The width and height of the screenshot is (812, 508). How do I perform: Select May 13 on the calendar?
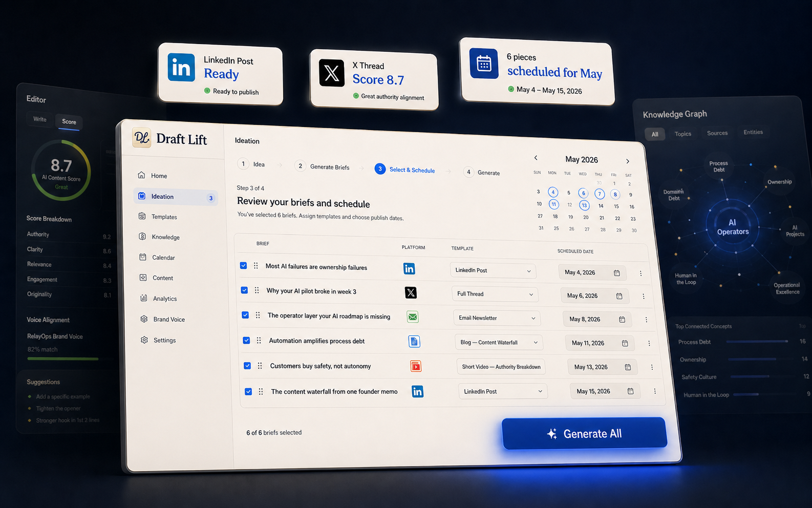[x=584, y=205]
